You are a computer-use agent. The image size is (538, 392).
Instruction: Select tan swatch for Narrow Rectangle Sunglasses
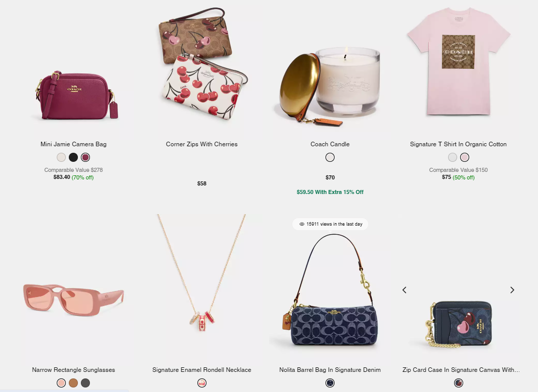[x=73, y=383]
